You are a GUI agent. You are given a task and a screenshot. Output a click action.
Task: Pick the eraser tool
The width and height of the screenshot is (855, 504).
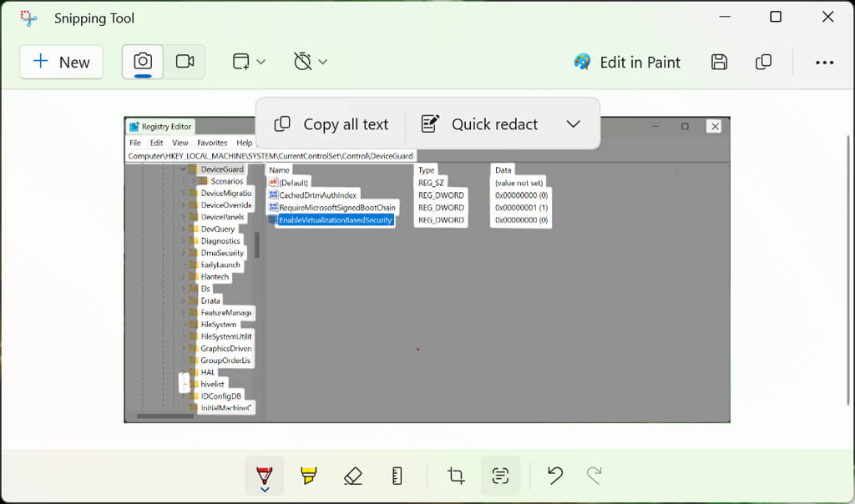[x=353, y=476]
